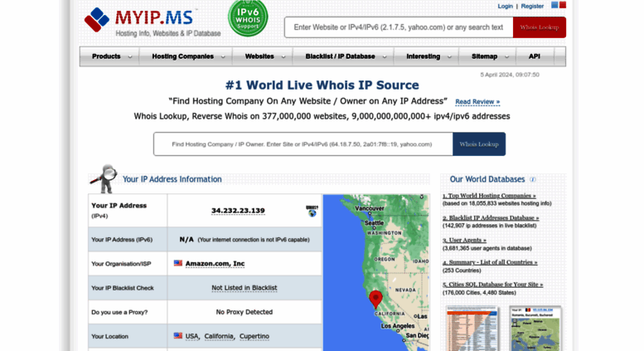Expand the Interesting menu arrow
Viewport: 644px width, 351px height.
pos(449,57)
